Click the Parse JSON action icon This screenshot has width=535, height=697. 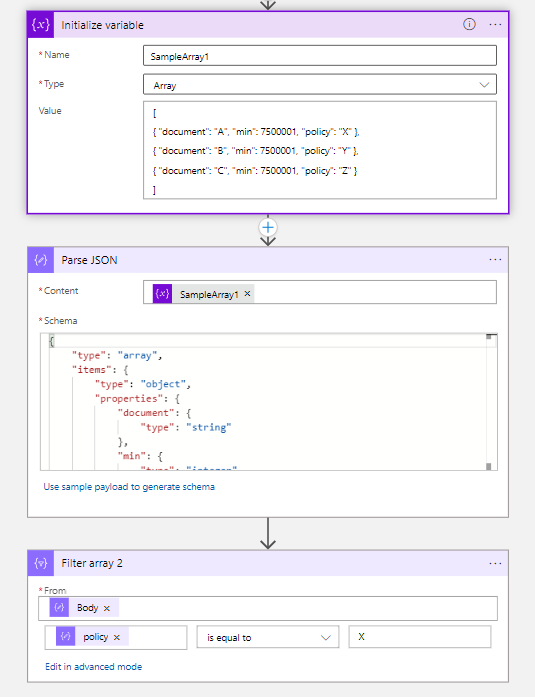(40, 260)
